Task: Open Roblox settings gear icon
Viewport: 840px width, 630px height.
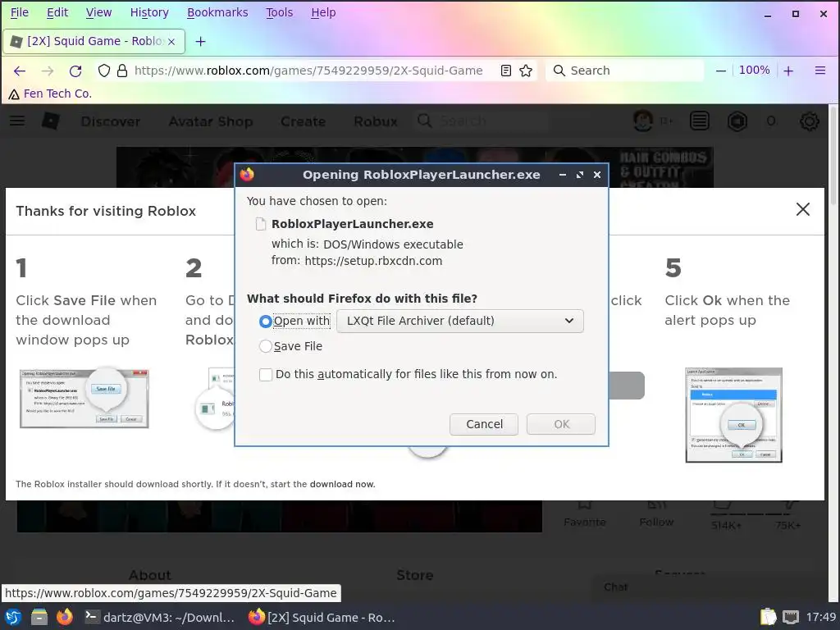Action: [809, 121]
